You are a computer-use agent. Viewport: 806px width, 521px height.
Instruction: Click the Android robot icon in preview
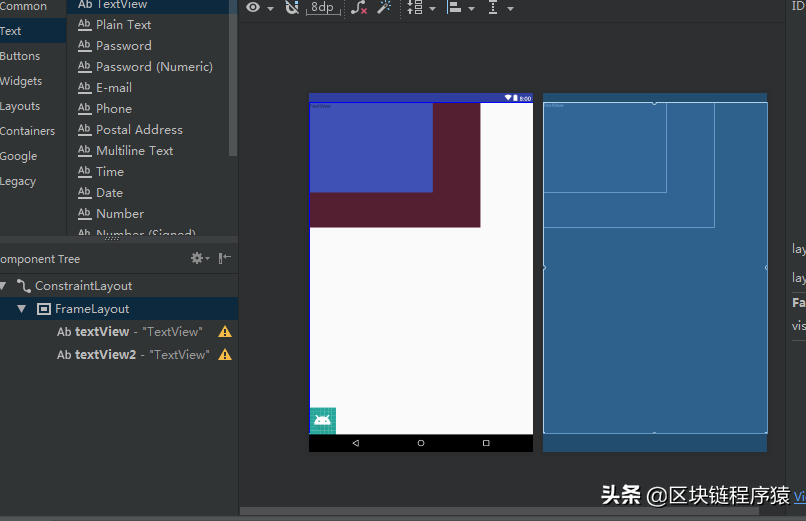click(x=323, y=421)
